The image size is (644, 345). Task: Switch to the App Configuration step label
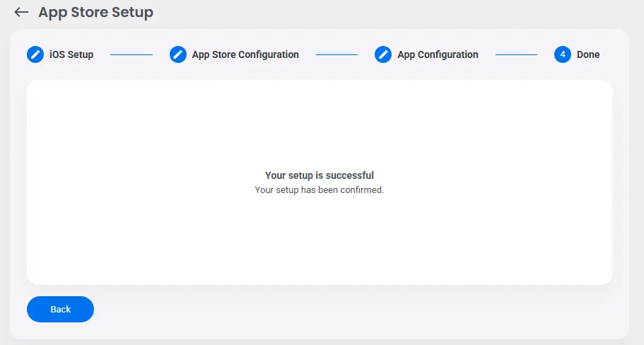tap(438, 54)
